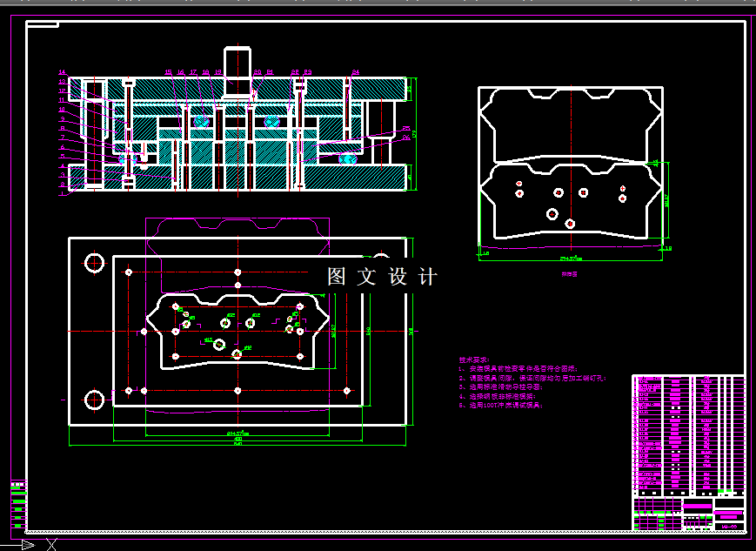Click the X coordinate marker at bottom left
The image size is (756, 551).
pyautogui.click(x=50, y=546)
